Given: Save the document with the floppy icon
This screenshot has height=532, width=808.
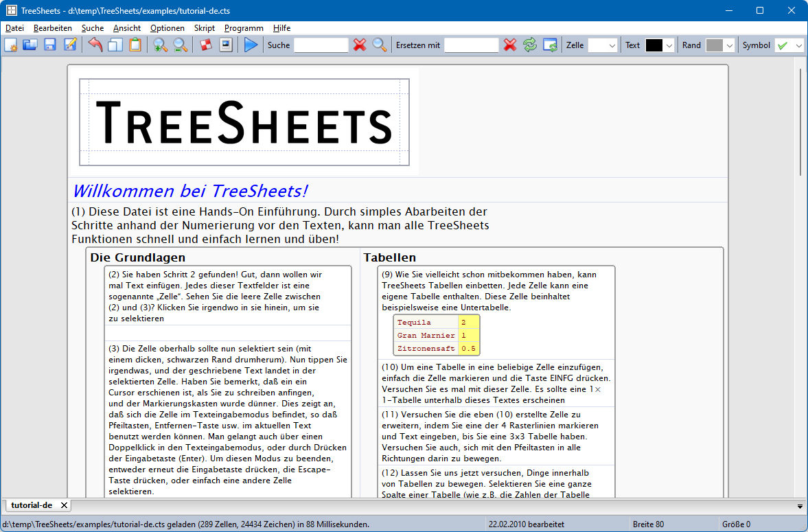Looking at the screenshot, I should [50, 45].
